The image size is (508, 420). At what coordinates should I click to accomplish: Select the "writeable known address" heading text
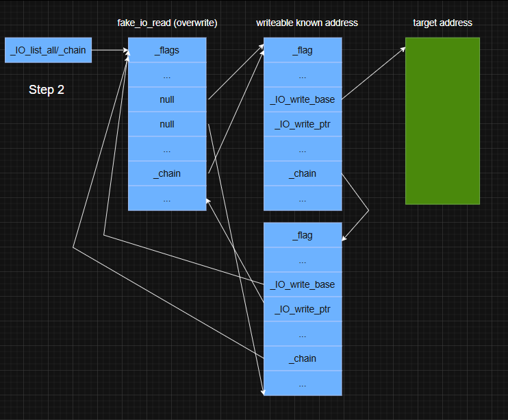[x=307, y=23]
